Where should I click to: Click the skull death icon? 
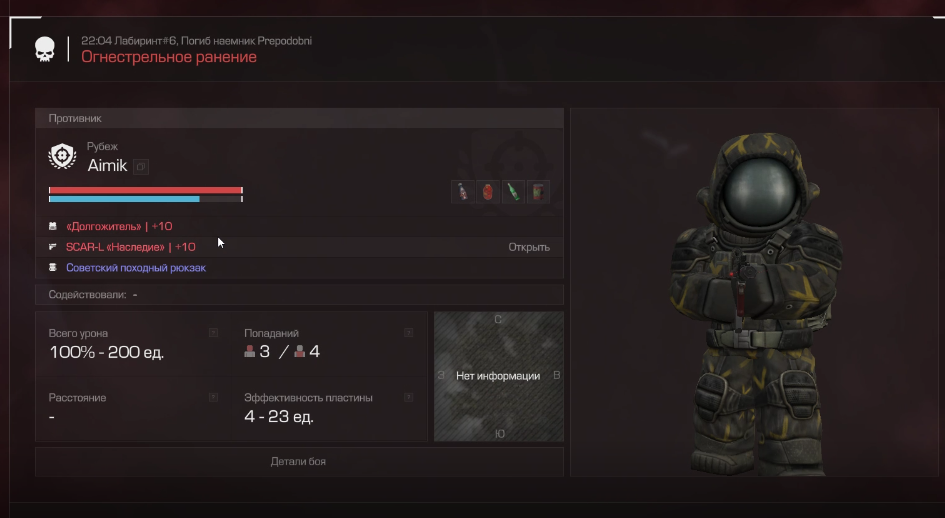click(45, 49)
